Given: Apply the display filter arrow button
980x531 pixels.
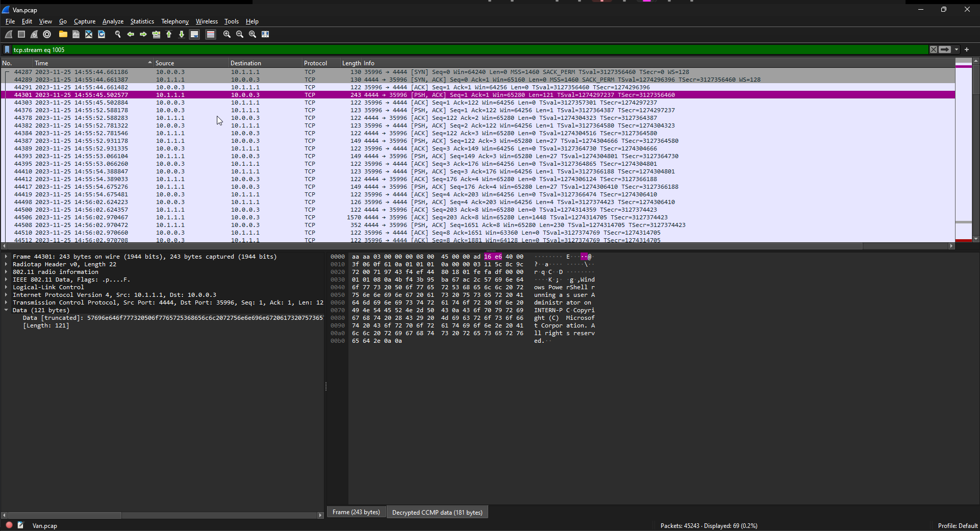Looking at the screenshot, I should click(945, 49).
